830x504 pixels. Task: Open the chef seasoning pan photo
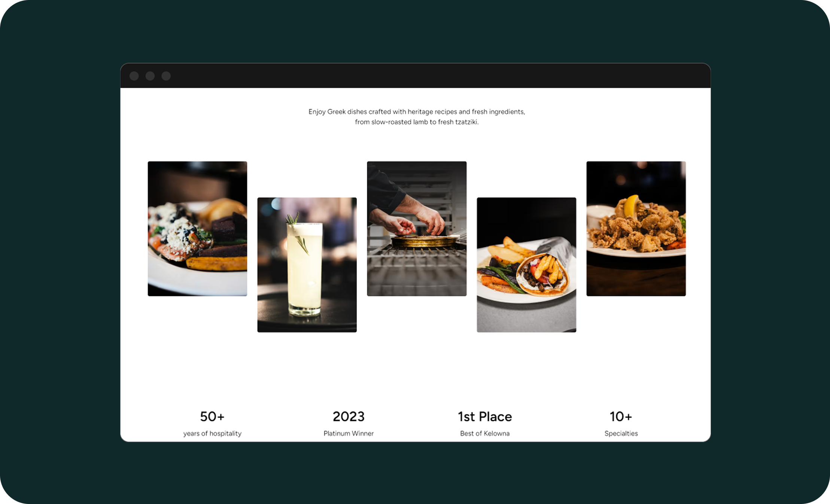pyautogui.click(x=417, y=229)
